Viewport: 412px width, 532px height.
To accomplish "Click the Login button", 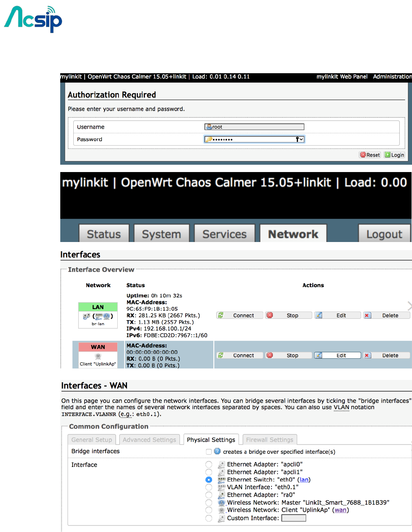I will 394,155.
